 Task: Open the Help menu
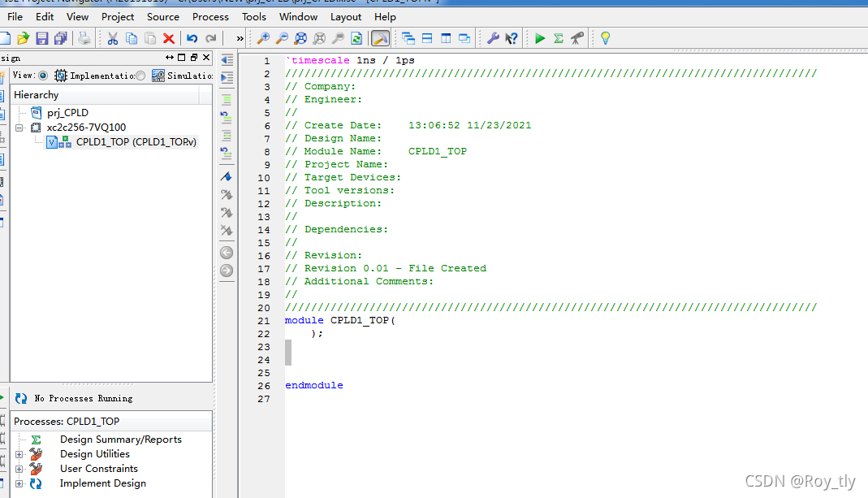tap(385, 16)
